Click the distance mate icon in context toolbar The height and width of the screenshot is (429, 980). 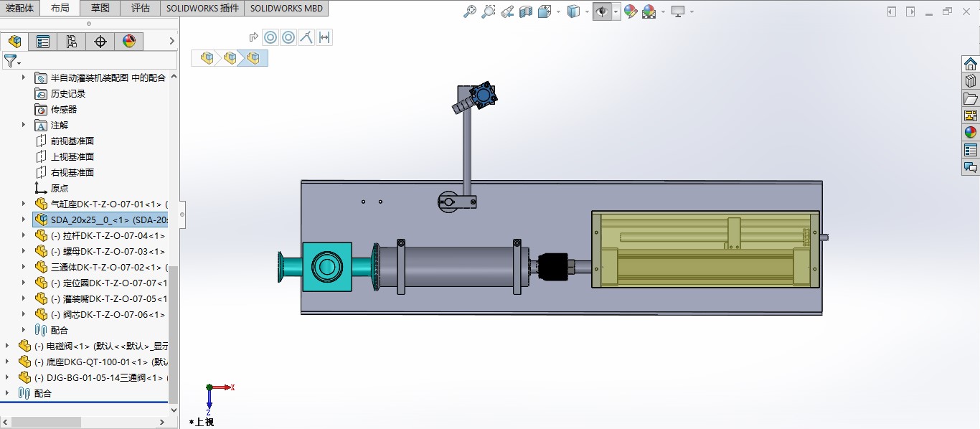click(x=324, y=37)
